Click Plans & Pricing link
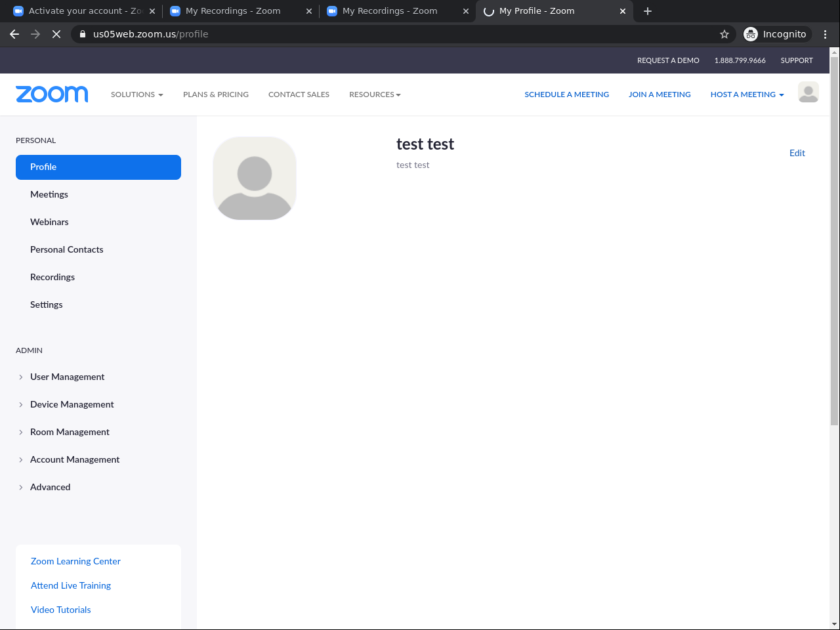Screen dimensions: 840x630 coord(216,94)
